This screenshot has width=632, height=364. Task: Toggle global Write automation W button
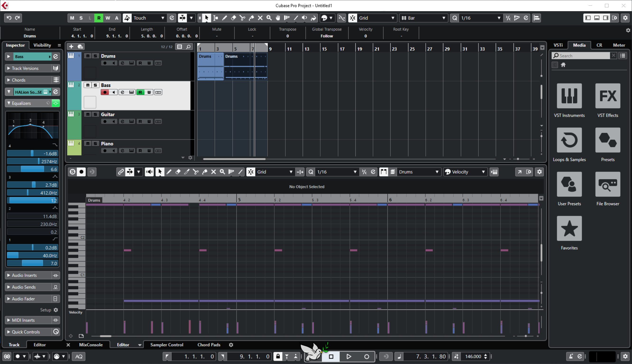[108, 18]
